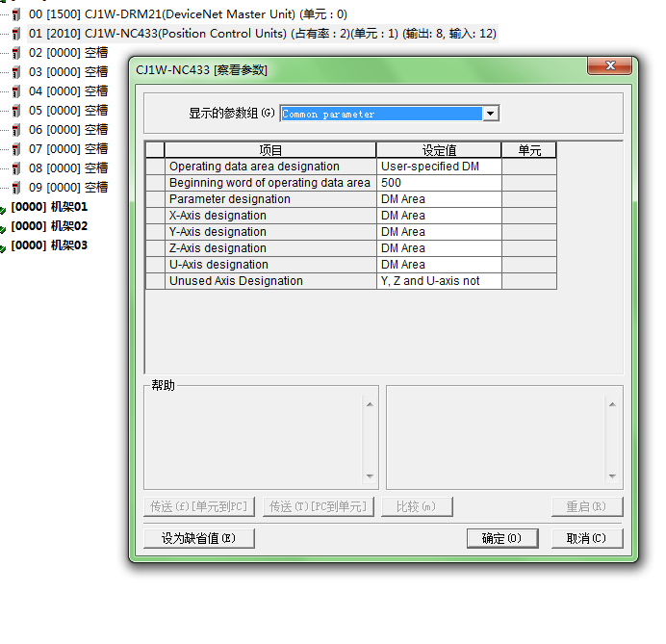Click the 机架01 rack icon
Viewport: 666px width, 644px height.
[4, 208]
